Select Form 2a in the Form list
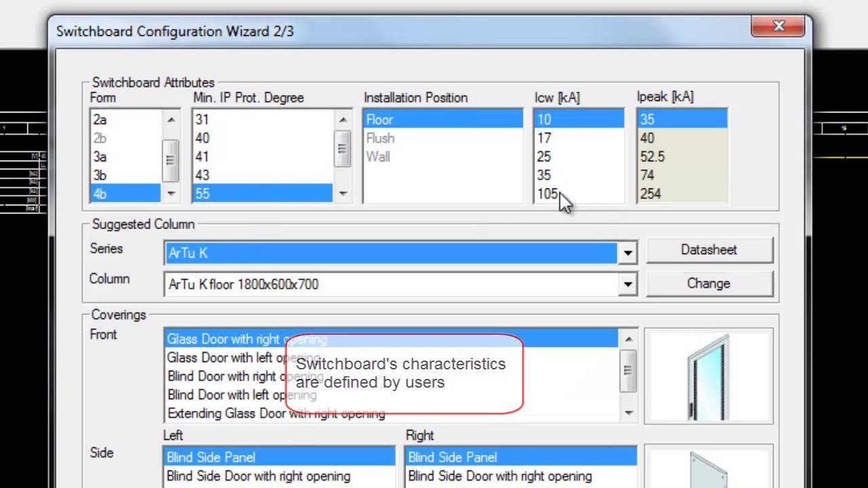 [125, 120]
